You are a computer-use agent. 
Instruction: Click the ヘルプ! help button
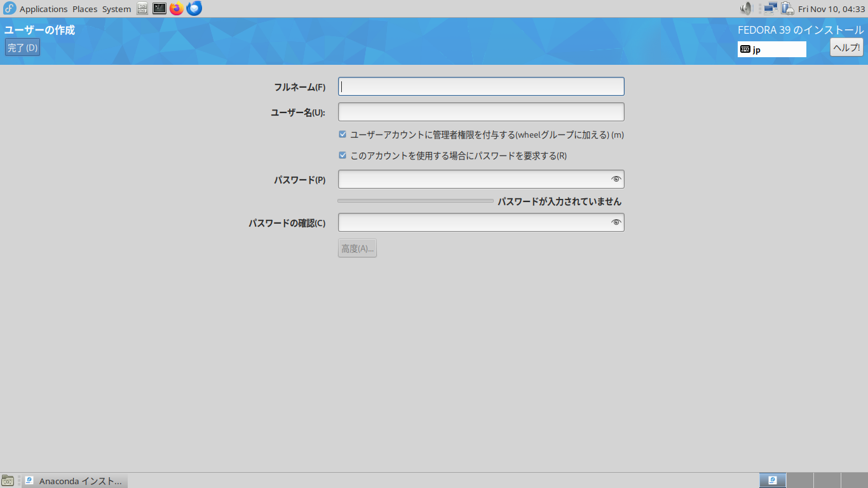click(x=846, y=48)
